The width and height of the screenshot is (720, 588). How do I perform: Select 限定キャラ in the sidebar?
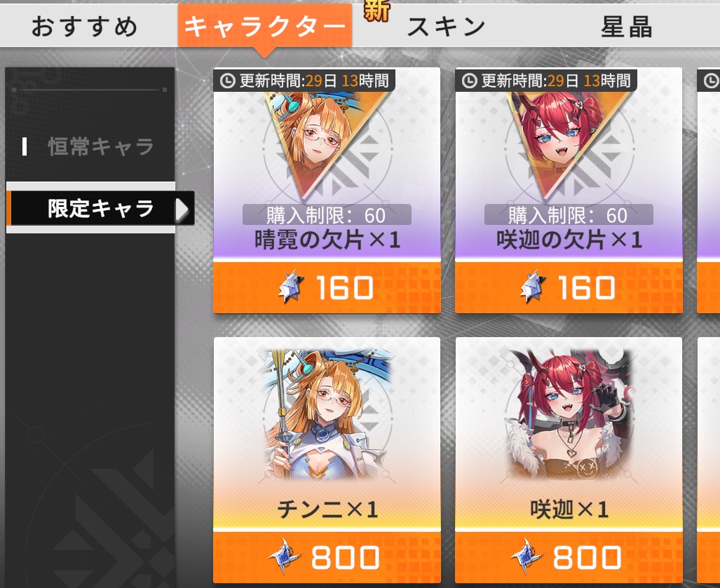pos(100,208)
